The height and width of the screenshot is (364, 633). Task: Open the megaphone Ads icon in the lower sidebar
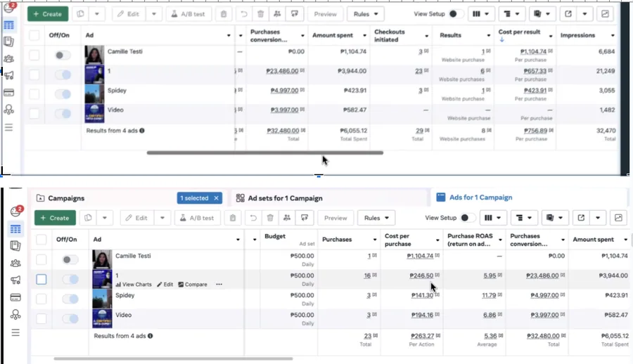15,280
